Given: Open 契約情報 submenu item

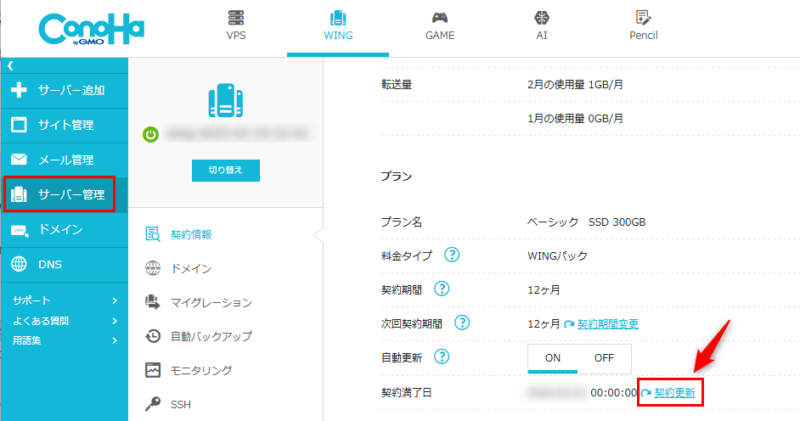Looking at the screenshot, I should [191, 235].
